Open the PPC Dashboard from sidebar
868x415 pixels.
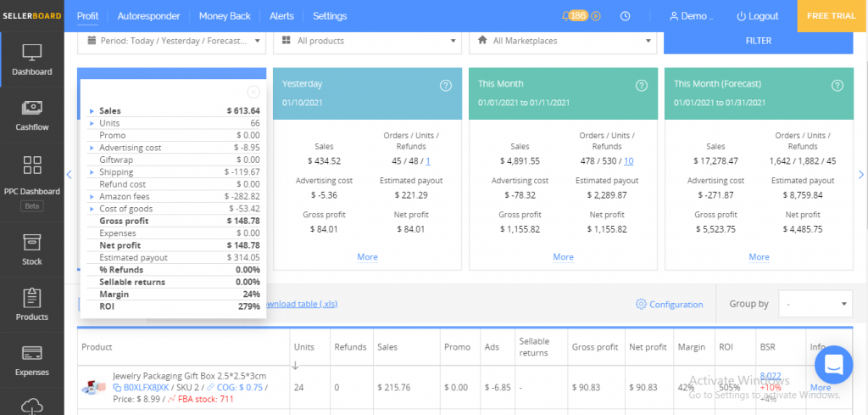[x=31, y=176]
